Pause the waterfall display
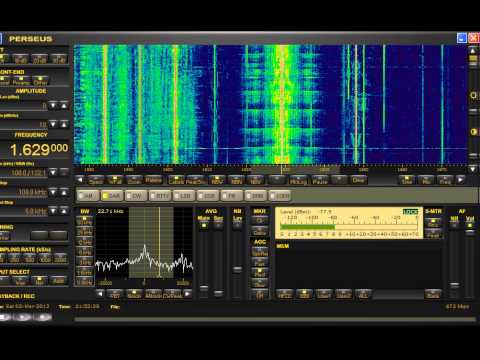The width and height of the screenshot is (480, 360). coord(320,180)
